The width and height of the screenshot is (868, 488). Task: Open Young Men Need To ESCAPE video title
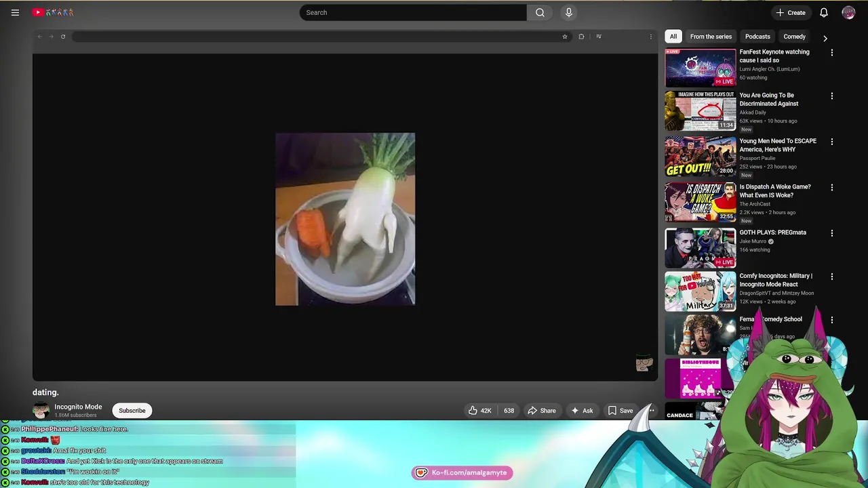pyautogui.click(x=778, y=145)
